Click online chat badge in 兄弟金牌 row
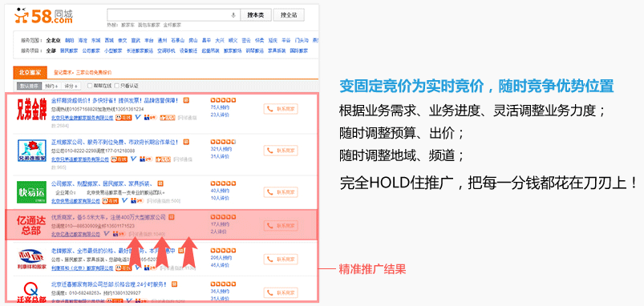 pos(124,118)
